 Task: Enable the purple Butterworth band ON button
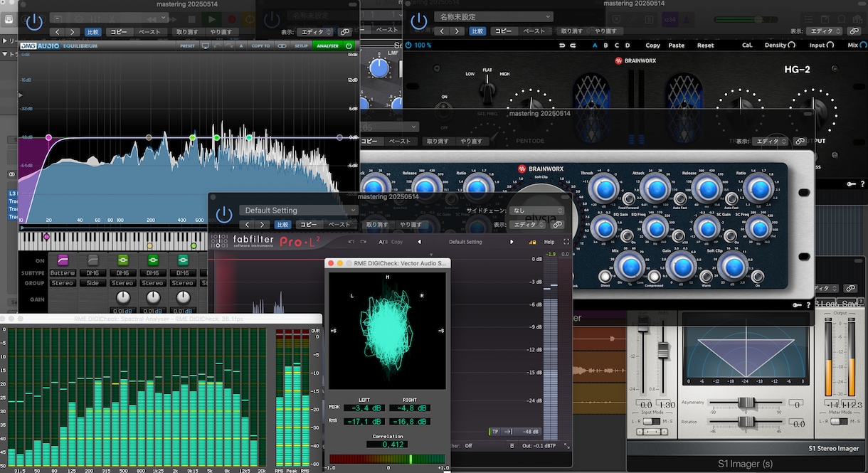point(62,260)
